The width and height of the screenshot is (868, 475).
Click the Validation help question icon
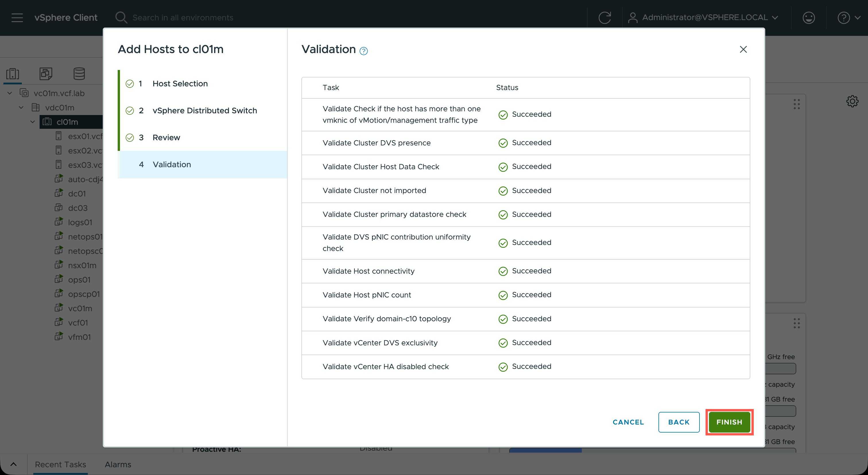(x=364, y=51)
